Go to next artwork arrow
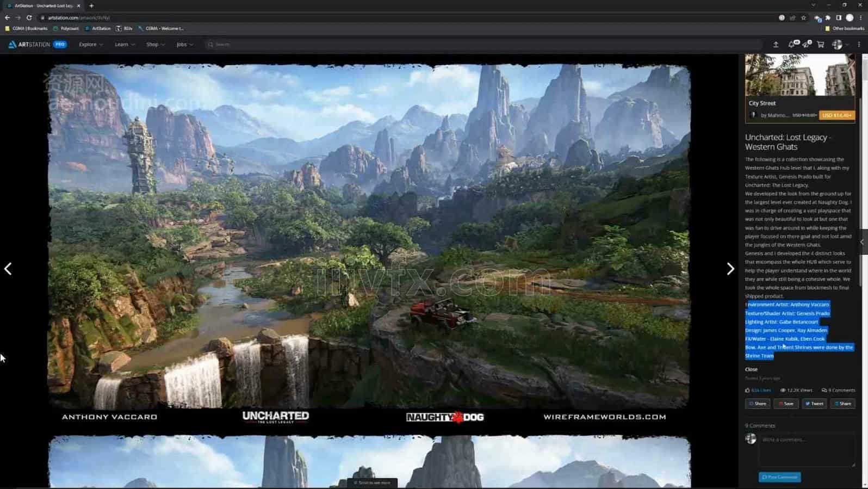Viewport: 868px width, 489px height. tap(730, 269)
